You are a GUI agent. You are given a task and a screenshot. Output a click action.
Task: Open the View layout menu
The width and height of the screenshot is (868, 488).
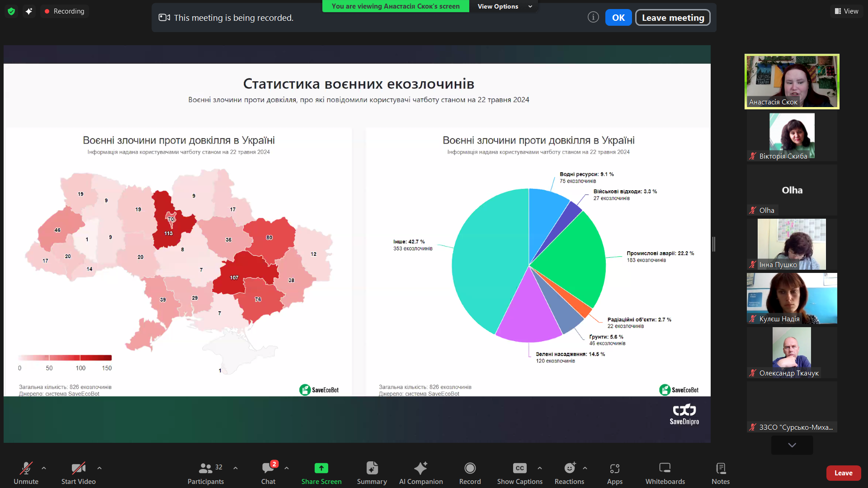(x=846, y=11)
